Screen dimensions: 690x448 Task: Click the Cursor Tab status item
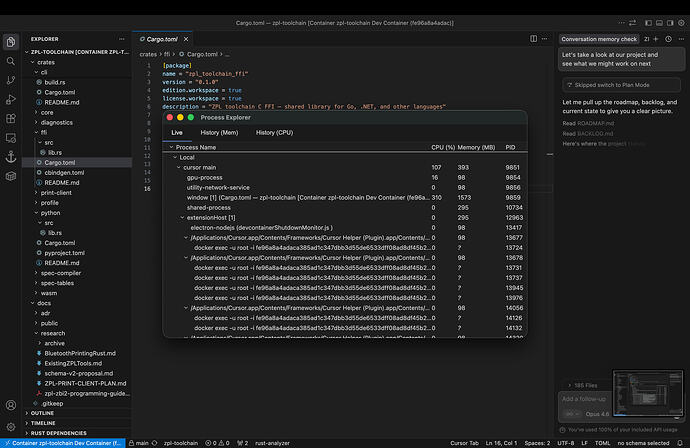coord(464,443)
